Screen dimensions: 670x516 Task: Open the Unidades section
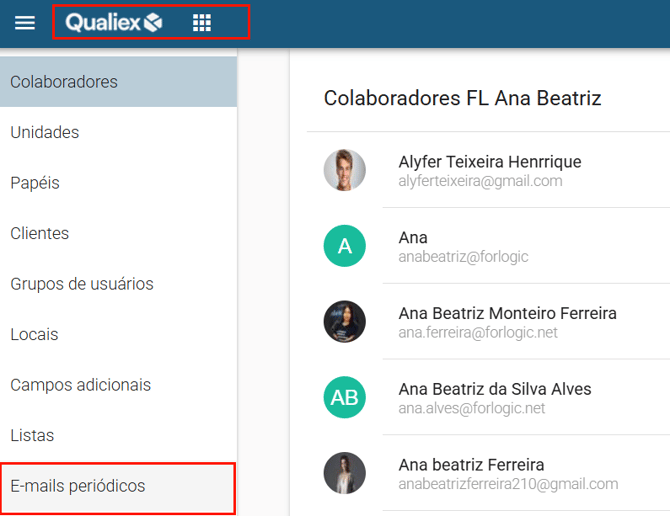44,132
